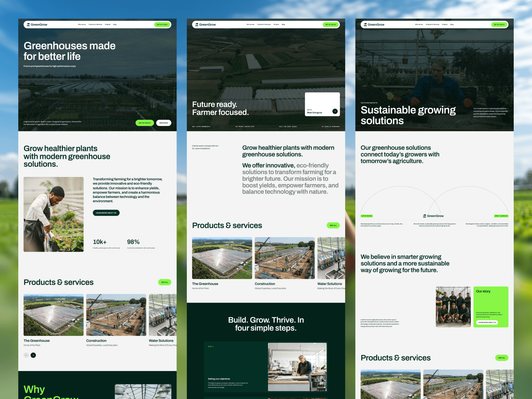
Task: Click 'Learn more about us' on the Our story card
Action: click(487, 323)
